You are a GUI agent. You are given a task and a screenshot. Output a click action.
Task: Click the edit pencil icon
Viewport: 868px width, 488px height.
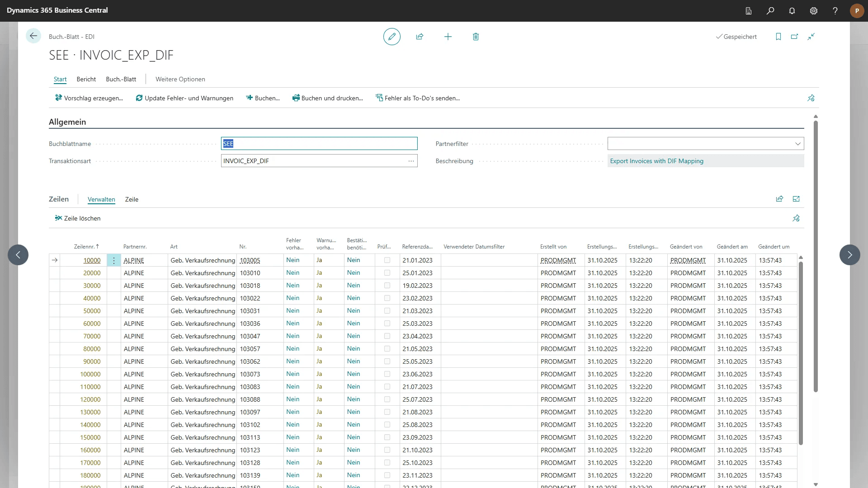pos(392,37)
